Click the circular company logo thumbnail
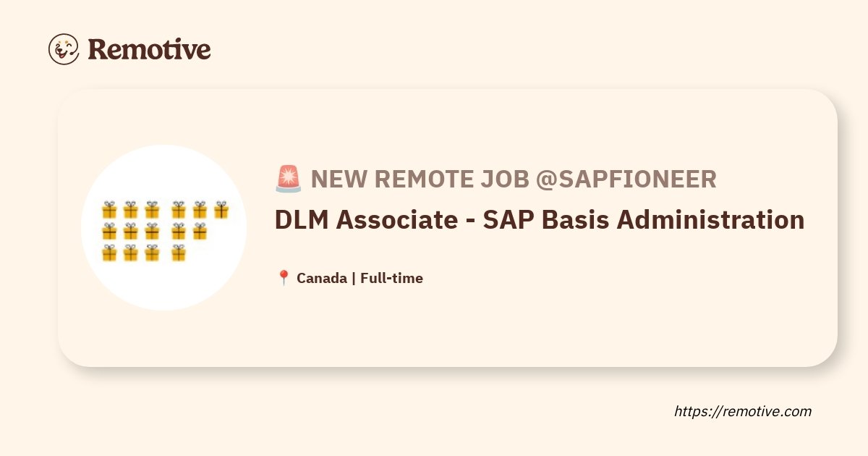The width and height of the screenshot is (868, 456). tap(164, 228)
